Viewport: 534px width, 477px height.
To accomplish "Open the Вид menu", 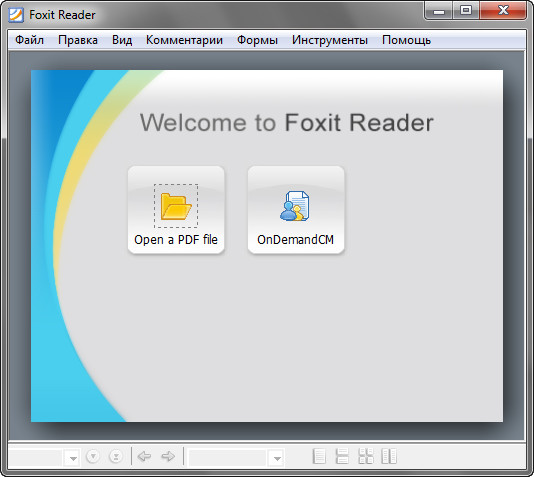I will click(122, 40).
